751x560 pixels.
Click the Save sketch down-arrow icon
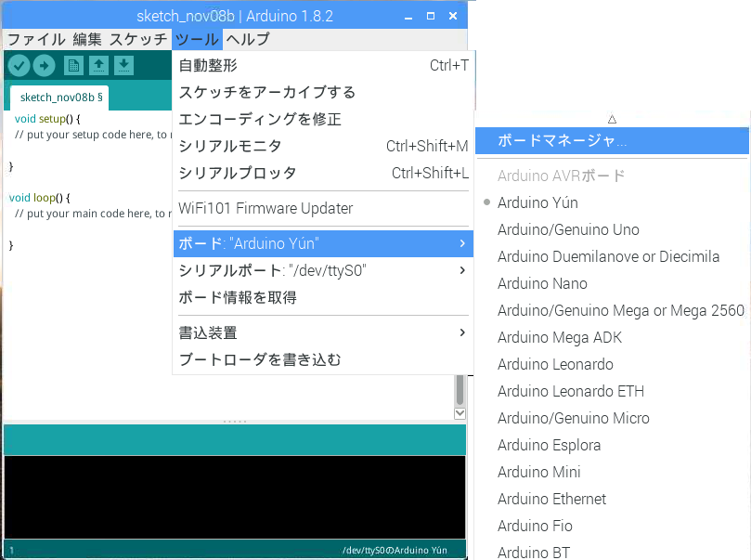click(123, 66)
